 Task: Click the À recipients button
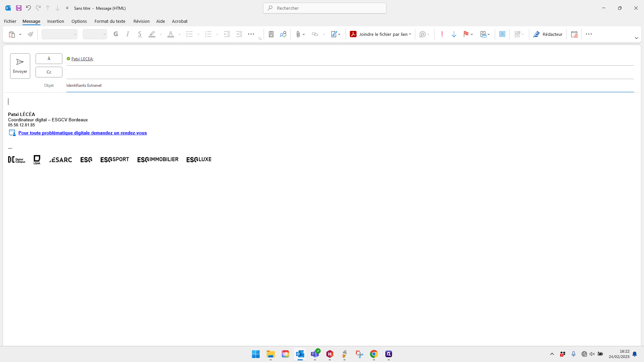(x=49, y=59)
